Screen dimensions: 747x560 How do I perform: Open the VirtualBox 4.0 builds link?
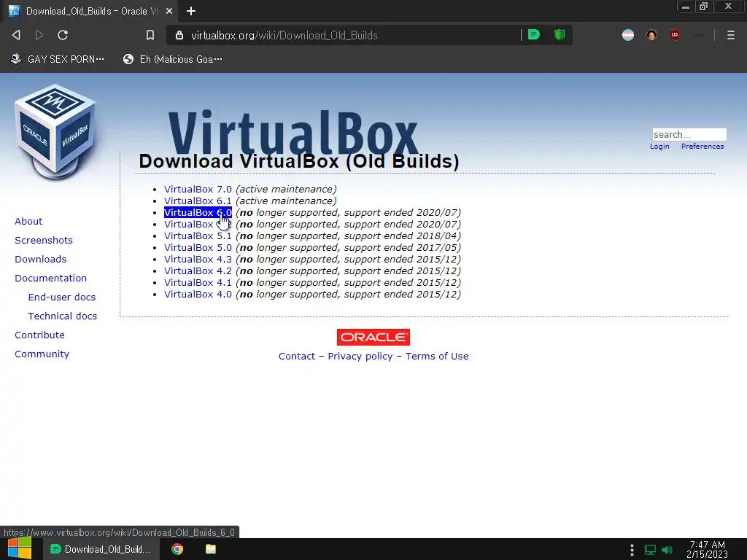point(198,295)
